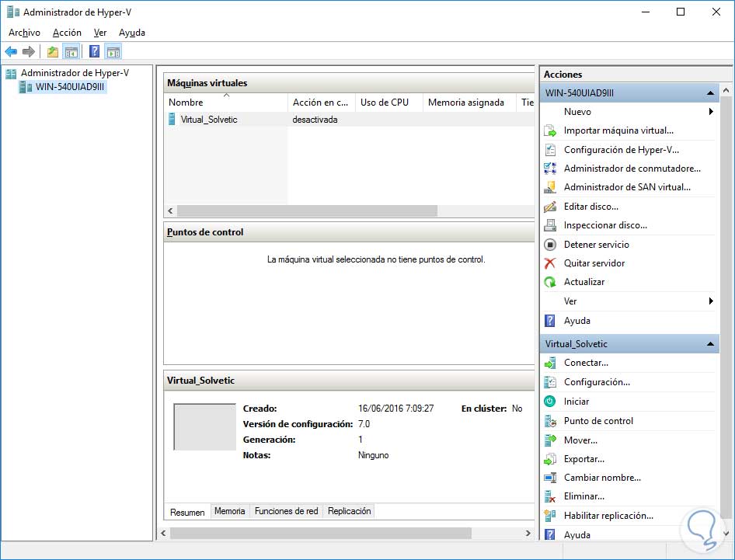Click the blue Help toolbar icon
The image size is (735, 560).
pos(94,51)
